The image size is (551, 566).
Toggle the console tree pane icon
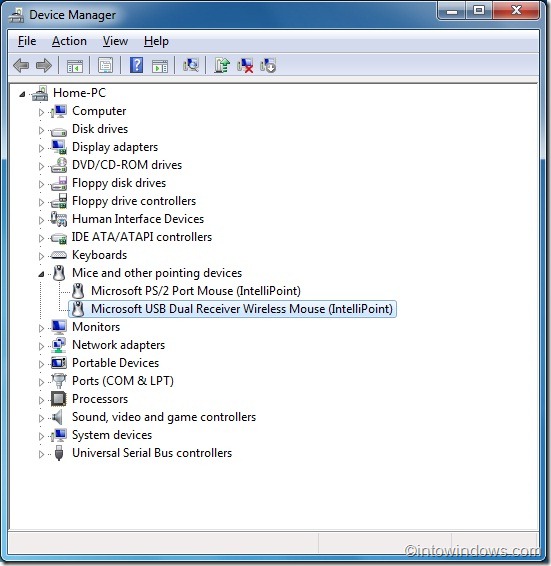pyautogui.click(x=75, y=66)
